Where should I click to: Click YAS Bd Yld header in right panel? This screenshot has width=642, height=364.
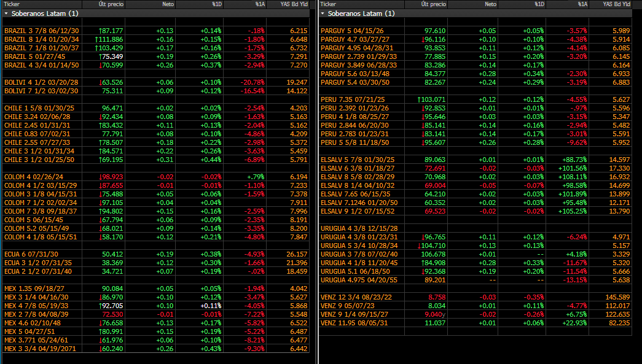(x=617, y=4)
